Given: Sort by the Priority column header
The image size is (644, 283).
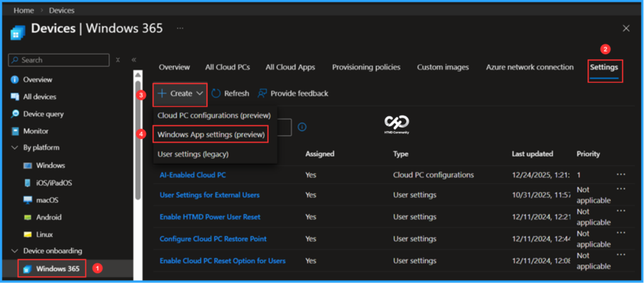Looking at the screenshot, I should 588,154.
